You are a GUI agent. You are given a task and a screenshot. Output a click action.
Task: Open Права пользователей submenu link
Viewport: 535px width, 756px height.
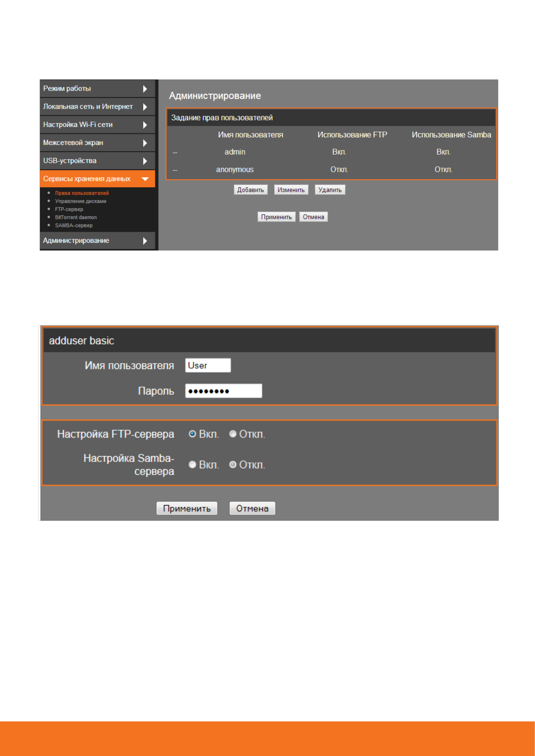[x=82, y=193]
